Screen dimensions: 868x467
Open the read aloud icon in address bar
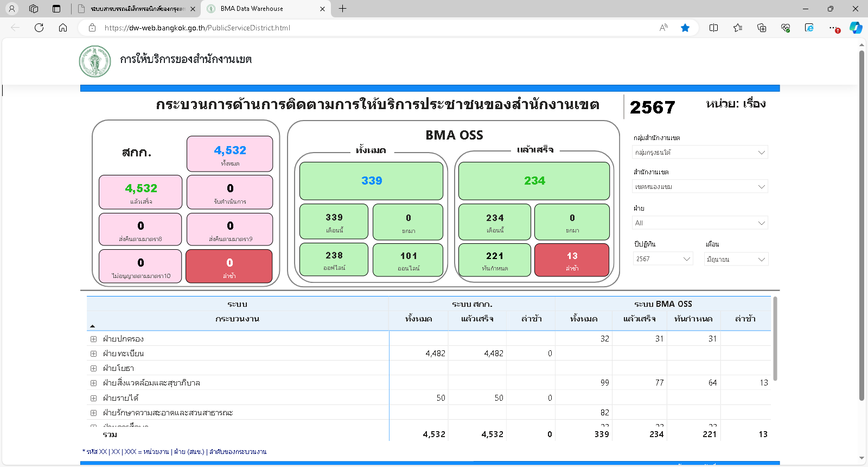(x=663, y=28)
